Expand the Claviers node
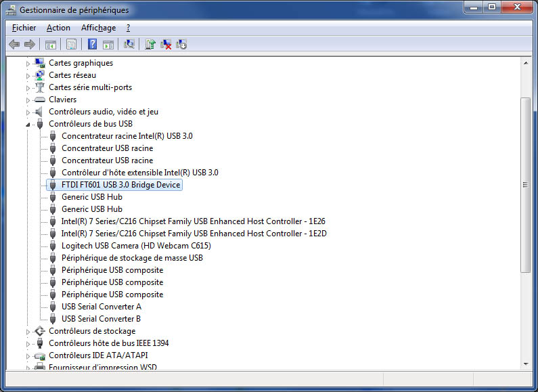 click(x=28, y=100)
